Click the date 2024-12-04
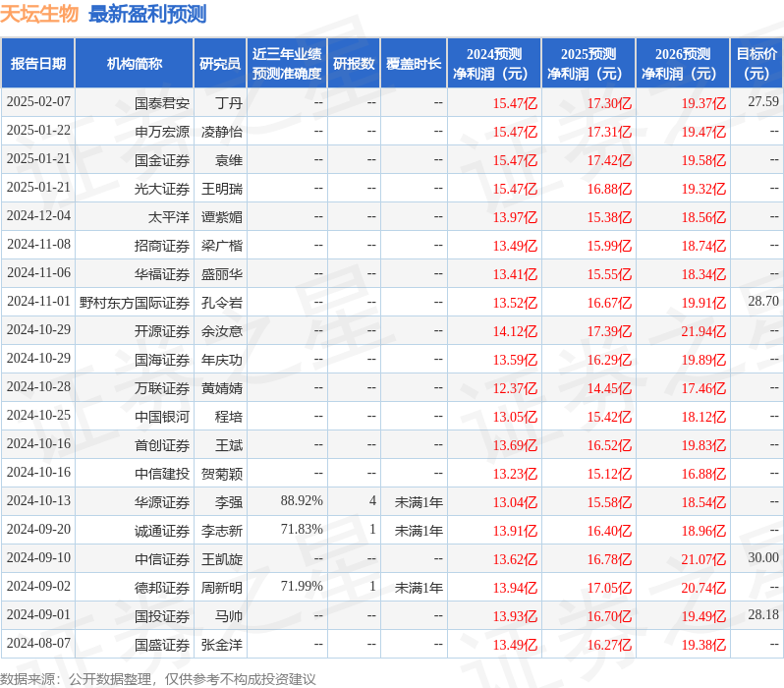 (38, 216)
